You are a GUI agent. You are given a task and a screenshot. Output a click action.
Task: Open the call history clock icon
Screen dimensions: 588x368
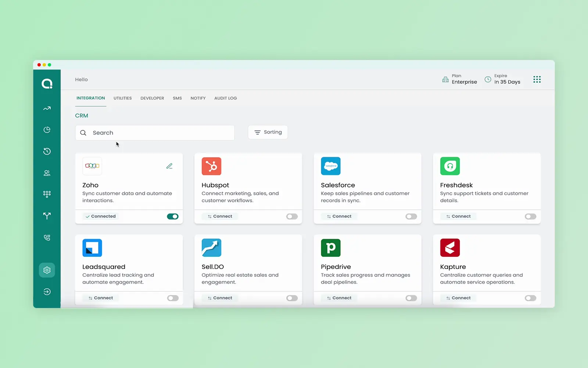pyautogui.click(x=47, y=151)
